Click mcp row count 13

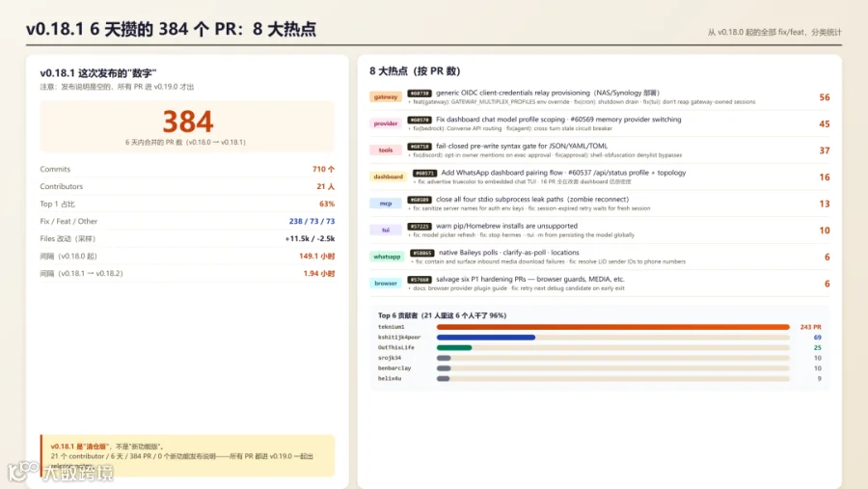pyautogui.click(x=825, y=204)
